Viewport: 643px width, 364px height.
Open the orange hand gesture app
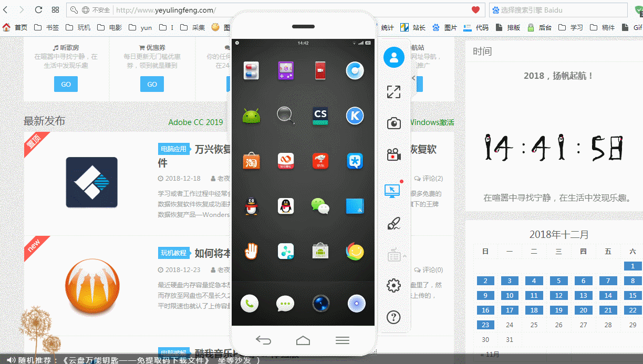click(x=251, y=251)
